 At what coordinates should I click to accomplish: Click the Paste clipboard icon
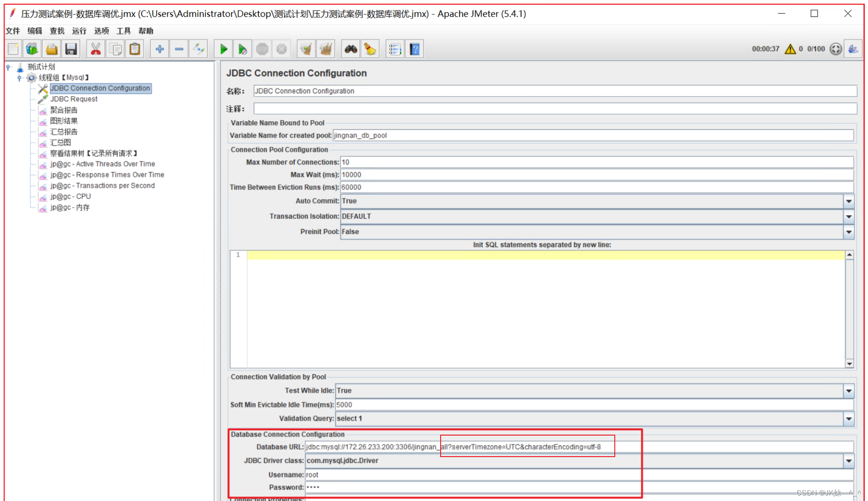[x=135, y=49]
